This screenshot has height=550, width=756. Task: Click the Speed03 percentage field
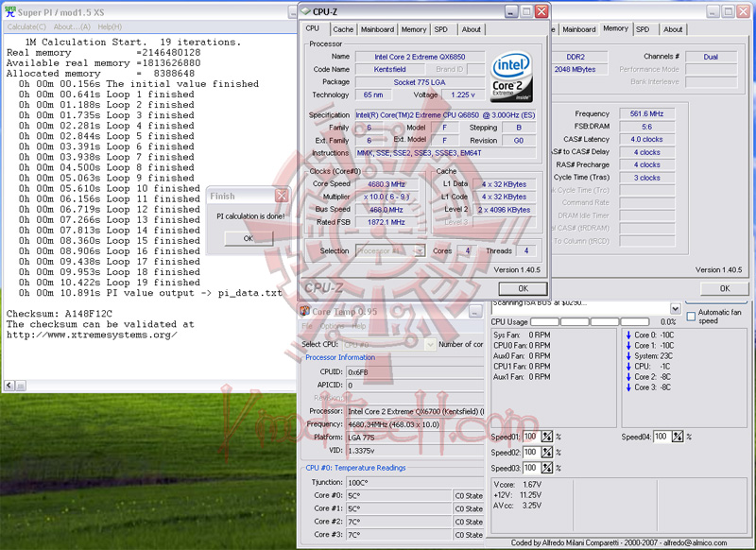pyautogui.click(x=531, y=468)
